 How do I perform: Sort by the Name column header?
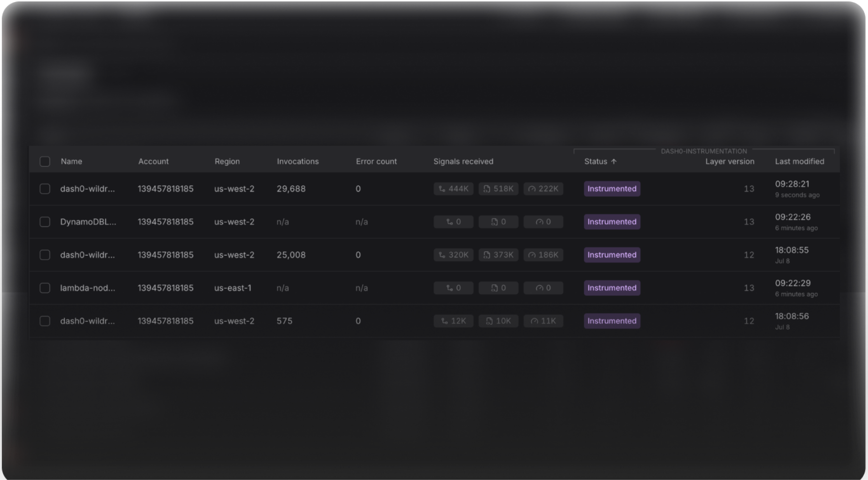72,162
